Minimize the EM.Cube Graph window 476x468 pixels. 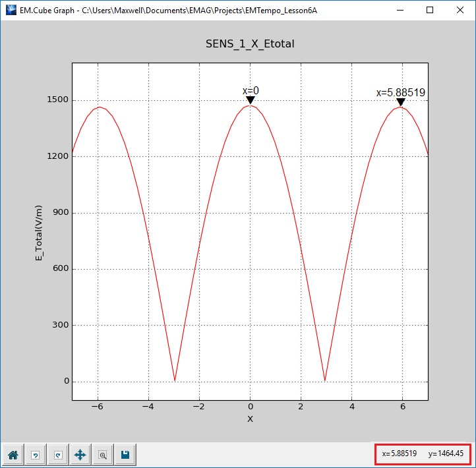pyautogui.click(x=400, y=10)
